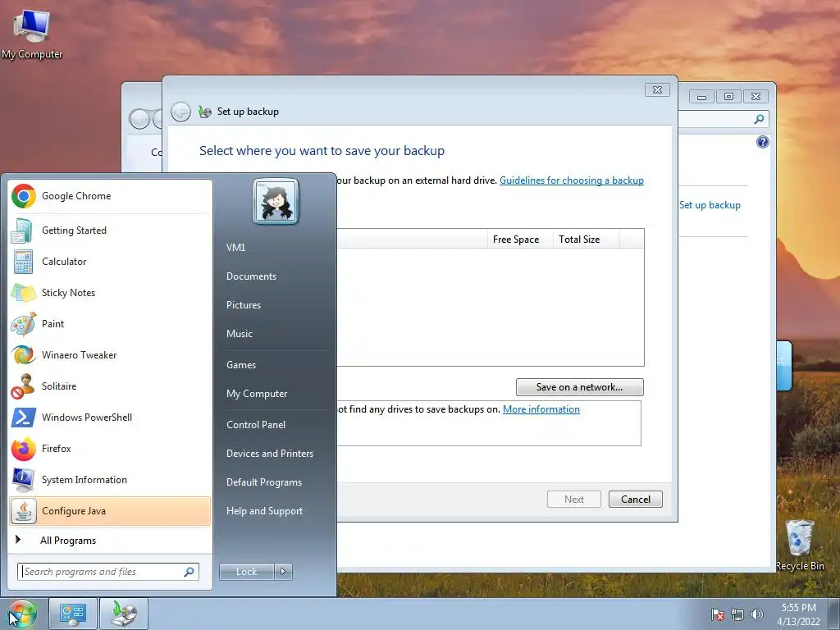Maximize the background Control Panel window
The height and width of the screenshot is (630, 840).
coord(728,97)
